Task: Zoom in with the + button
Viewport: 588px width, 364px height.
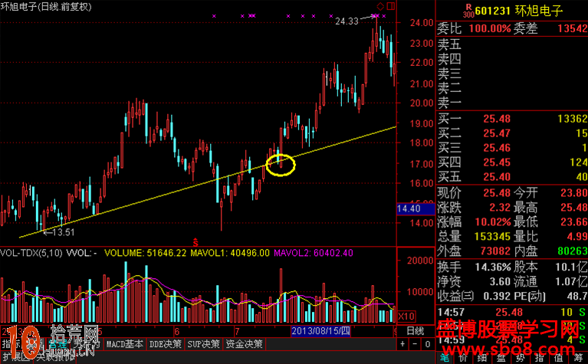Action: (x=402, y=344)
